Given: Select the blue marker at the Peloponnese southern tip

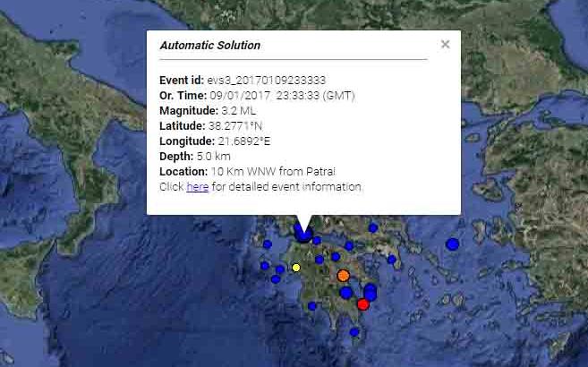Looking at the screenshot, I should coord(354,332).
